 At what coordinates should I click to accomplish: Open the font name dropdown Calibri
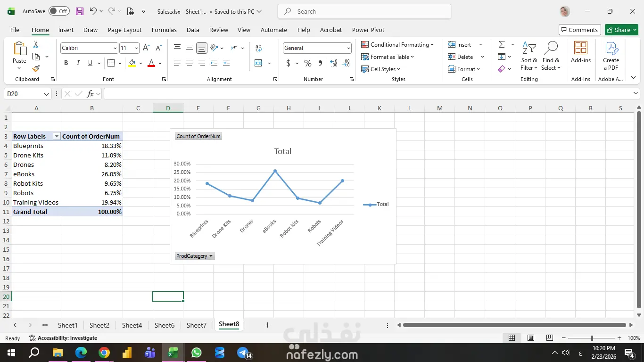click(115, 48)
